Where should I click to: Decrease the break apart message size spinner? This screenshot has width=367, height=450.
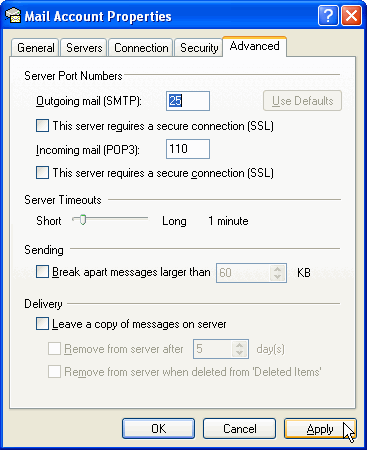(x=277, y=277)
